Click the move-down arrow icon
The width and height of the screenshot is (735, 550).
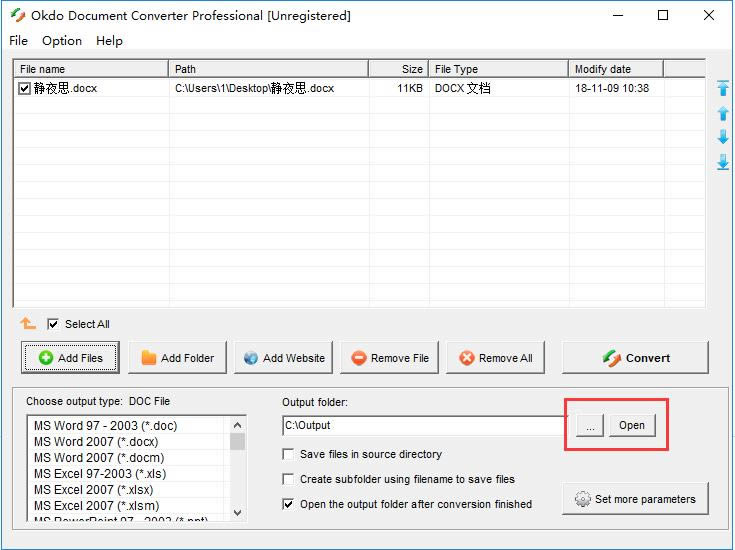tap(723, 138)
